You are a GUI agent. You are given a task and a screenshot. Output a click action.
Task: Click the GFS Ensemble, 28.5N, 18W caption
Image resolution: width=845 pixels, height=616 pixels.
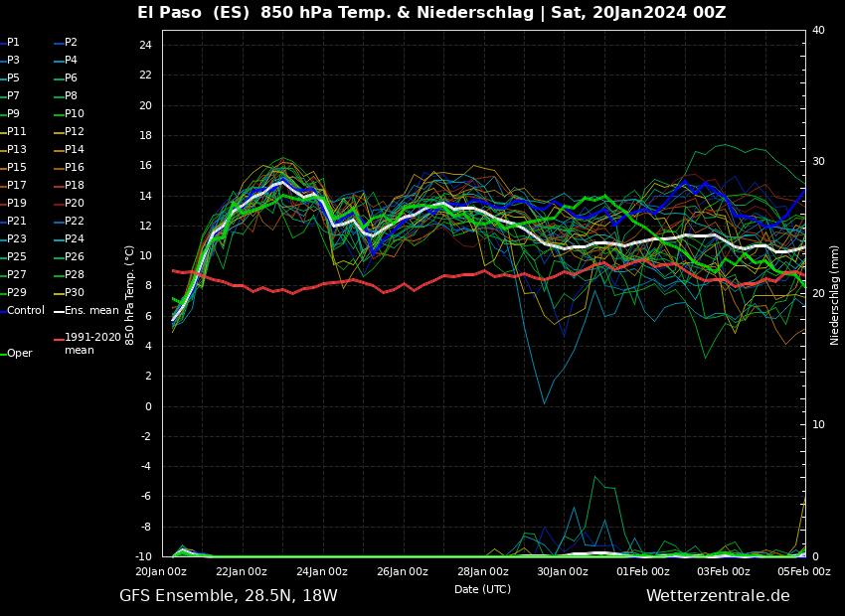coord(228,596)
